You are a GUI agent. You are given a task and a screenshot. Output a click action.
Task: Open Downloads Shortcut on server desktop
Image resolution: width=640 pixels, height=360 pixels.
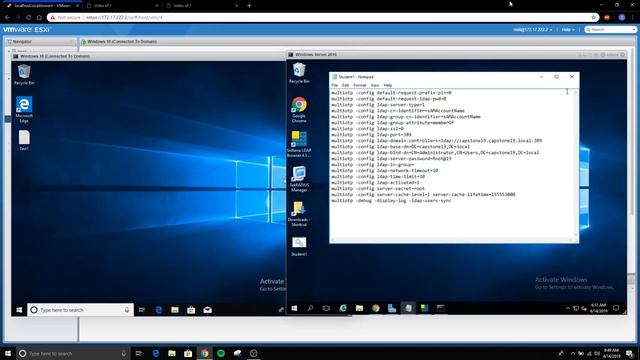[299, 213]
